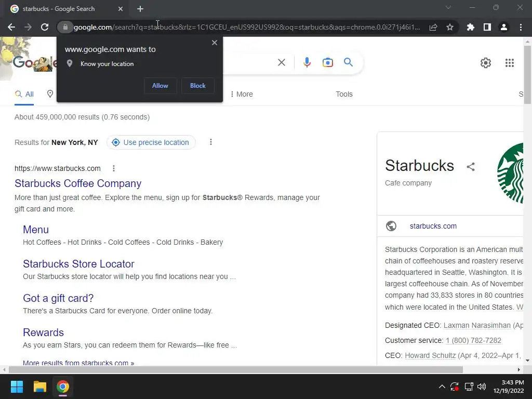Open the Extensions puzzle icon
The image size is (532, 399).
471,27
